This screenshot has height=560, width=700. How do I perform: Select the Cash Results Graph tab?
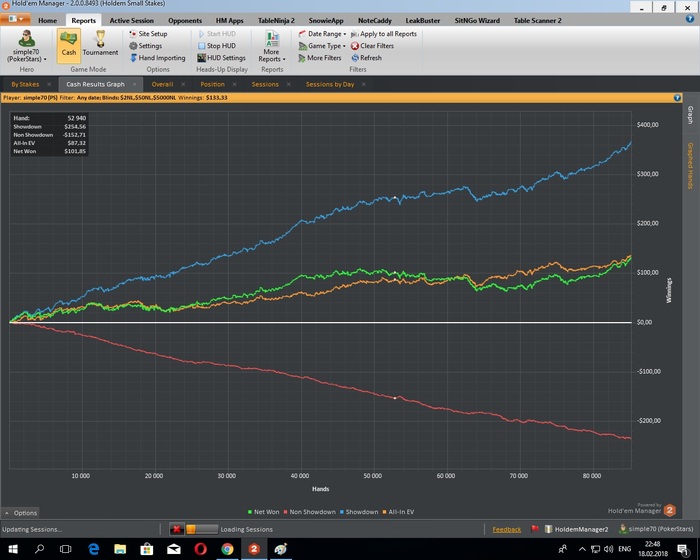(95, 84)
